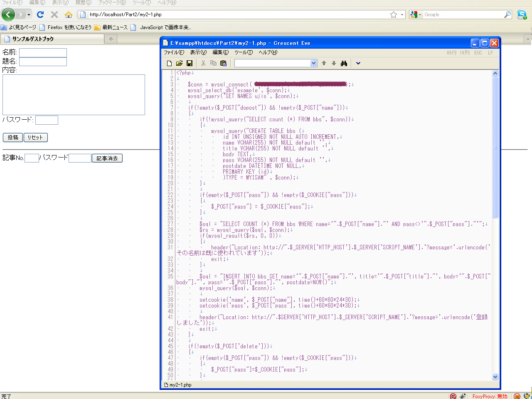Click the 内容 textarea
Viewport: 532px width, 399px height.
74,95
